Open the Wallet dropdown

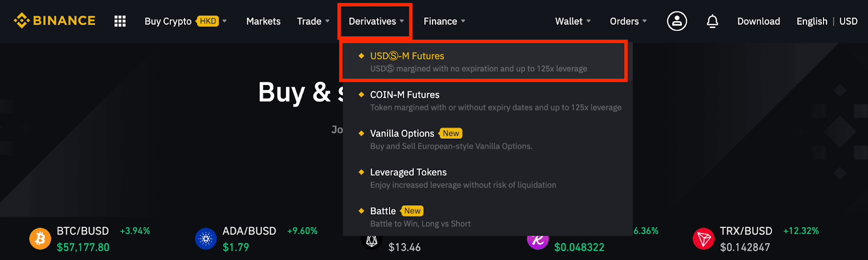(573, 21)
